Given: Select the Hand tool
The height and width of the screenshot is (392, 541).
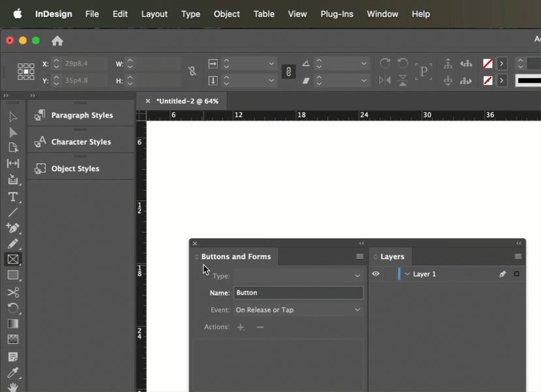Looking at the screenshot, I should [13, 387].
